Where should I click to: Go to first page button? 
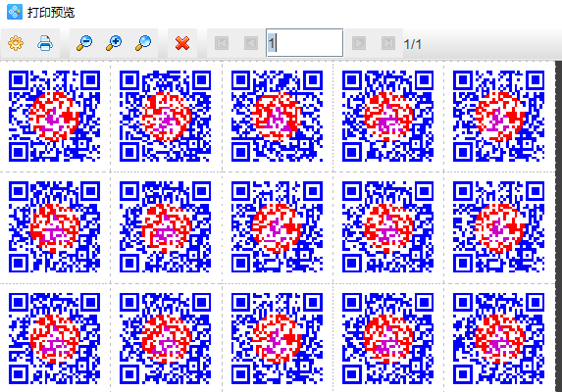point(222,43)
